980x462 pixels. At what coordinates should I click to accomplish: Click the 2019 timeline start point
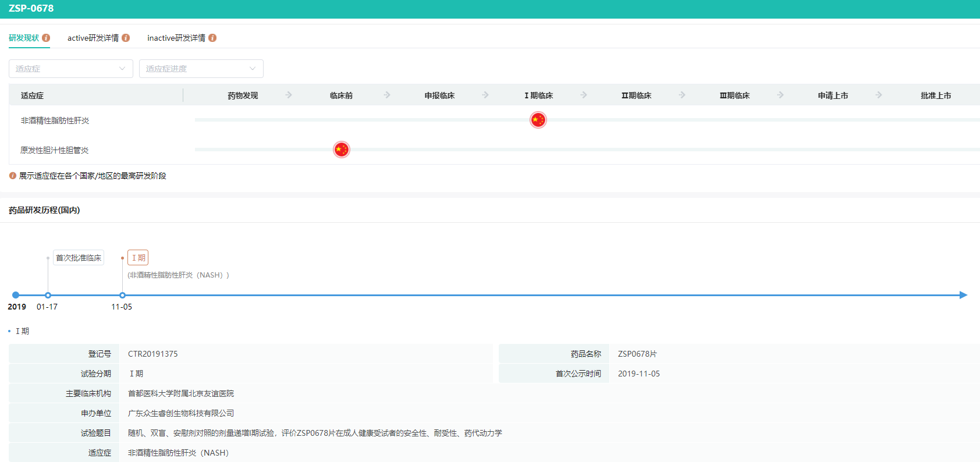16,295
